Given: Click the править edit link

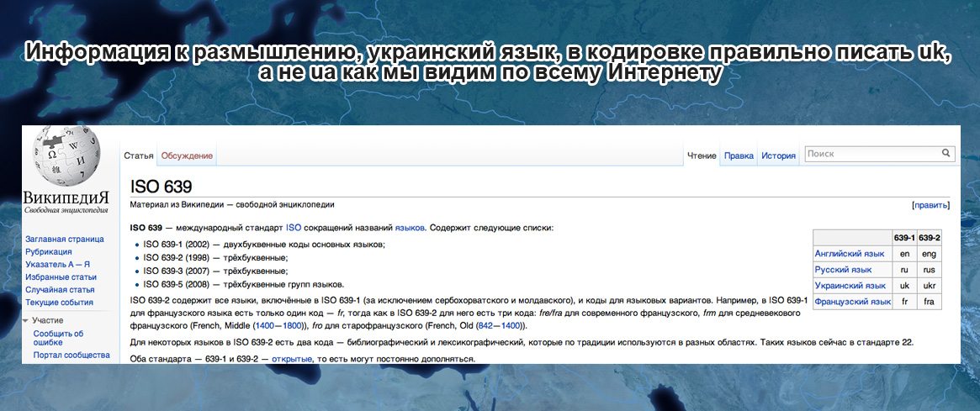Looking at the screenshot, I should coord(931,205).
